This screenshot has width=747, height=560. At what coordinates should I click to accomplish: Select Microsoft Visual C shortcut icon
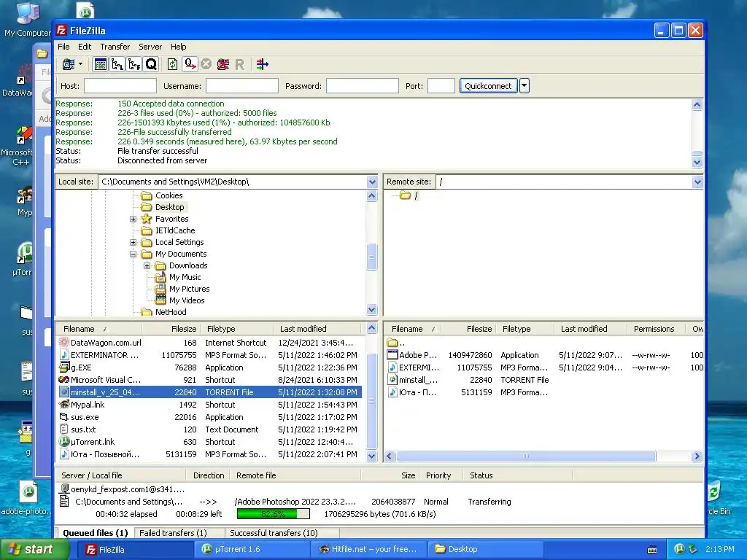click(x=64, y=380)
